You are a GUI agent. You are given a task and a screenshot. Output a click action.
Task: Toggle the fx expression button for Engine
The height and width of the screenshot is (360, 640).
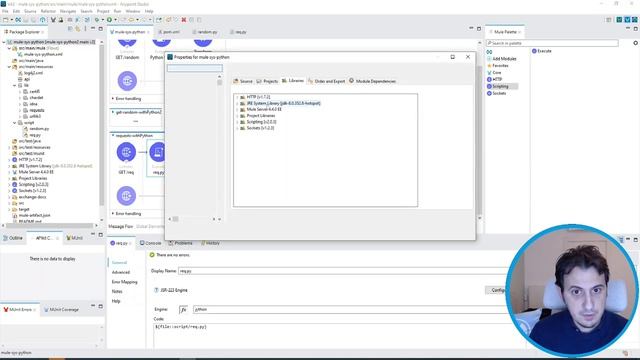183,310
